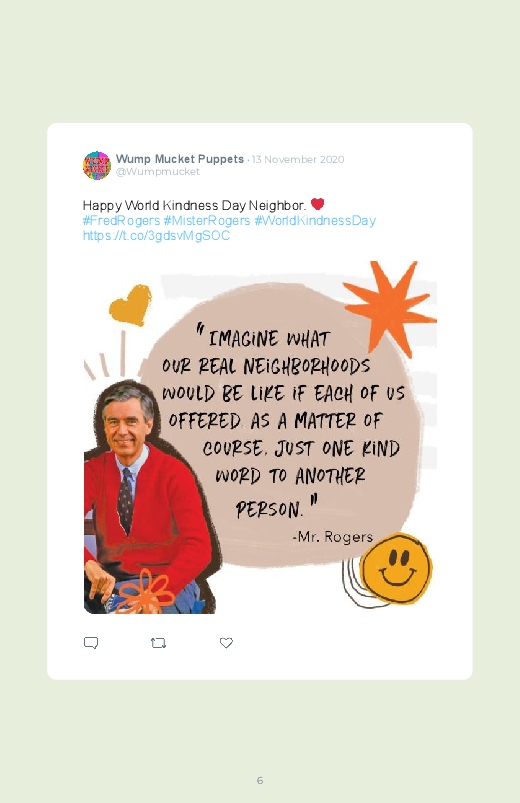Click the yellow smiley face sticker

[396, 568]
